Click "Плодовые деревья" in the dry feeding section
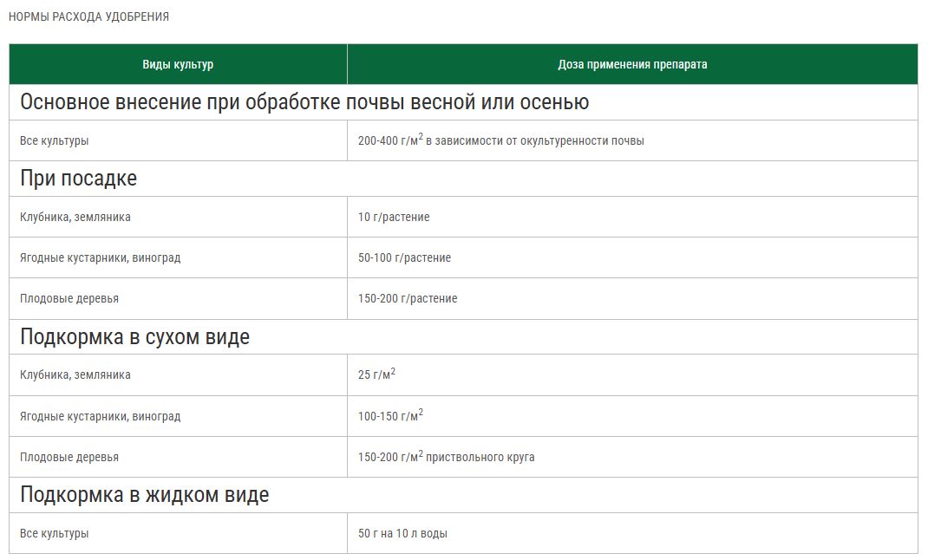This screenshot has height=560, width=928. pos(69,457)
